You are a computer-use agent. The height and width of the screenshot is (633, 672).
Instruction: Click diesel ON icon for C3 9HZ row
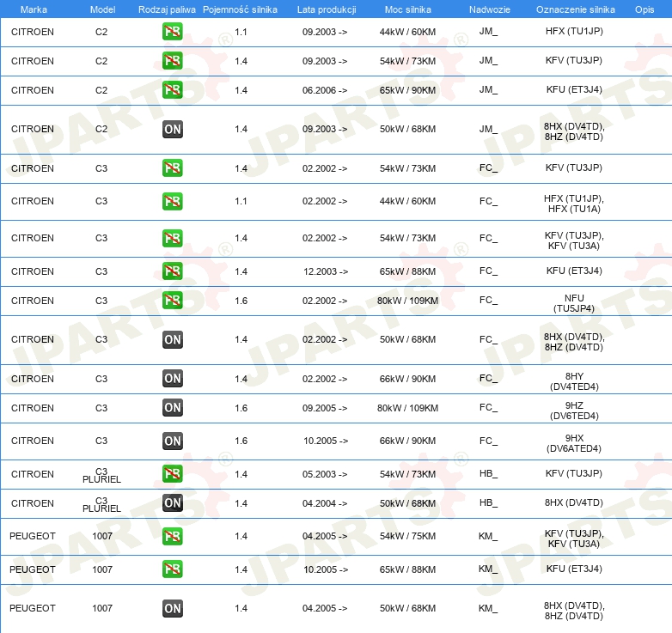click(172, 408)
